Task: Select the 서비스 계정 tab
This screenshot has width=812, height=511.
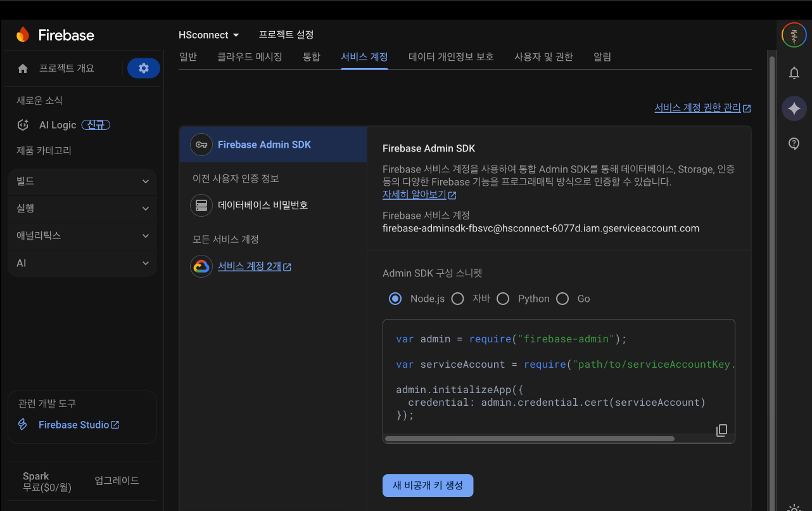Action: coord(364,57)
